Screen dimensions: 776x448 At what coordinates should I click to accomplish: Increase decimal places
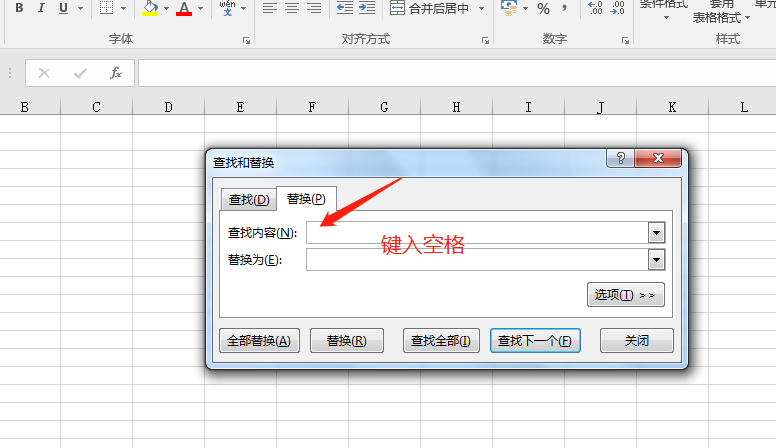(x=595, y=8)
